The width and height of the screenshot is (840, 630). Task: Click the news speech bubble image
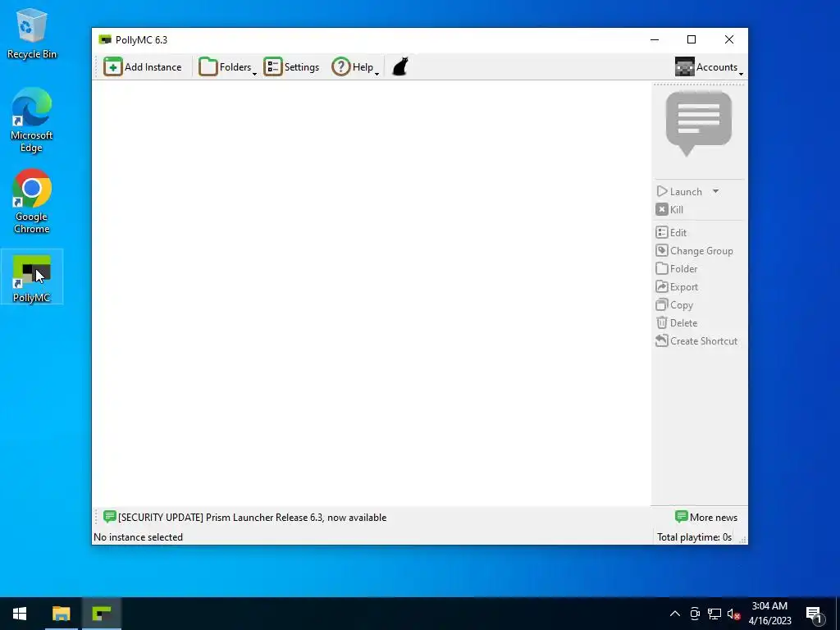(x=699, y=124)
